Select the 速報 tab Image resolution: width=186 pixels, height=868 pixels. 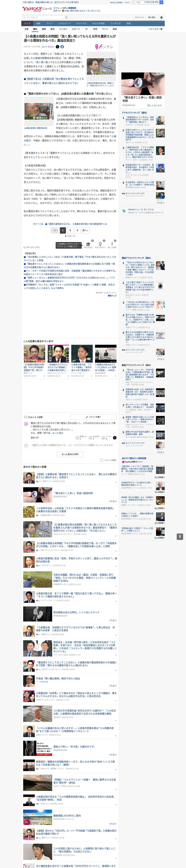38,24
